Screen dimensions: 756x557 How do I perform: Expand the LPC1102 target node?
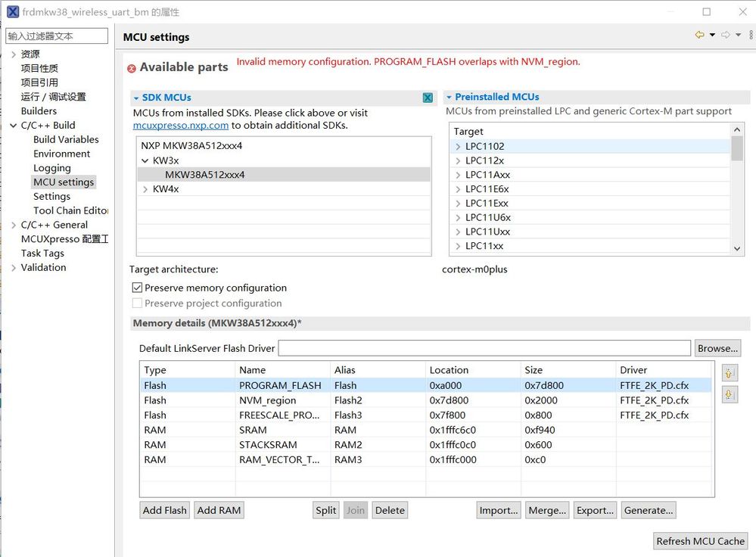(x=458, y=146)
